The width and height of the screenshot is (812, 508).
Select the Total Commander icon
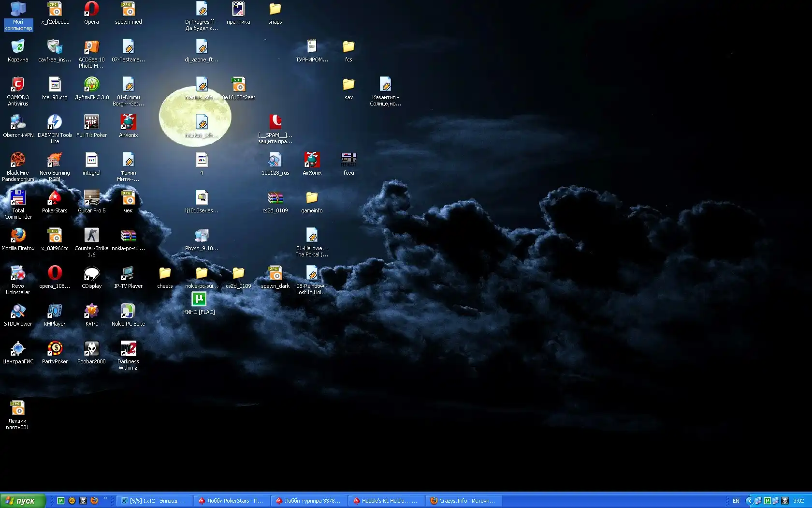[x=18, y=198]
